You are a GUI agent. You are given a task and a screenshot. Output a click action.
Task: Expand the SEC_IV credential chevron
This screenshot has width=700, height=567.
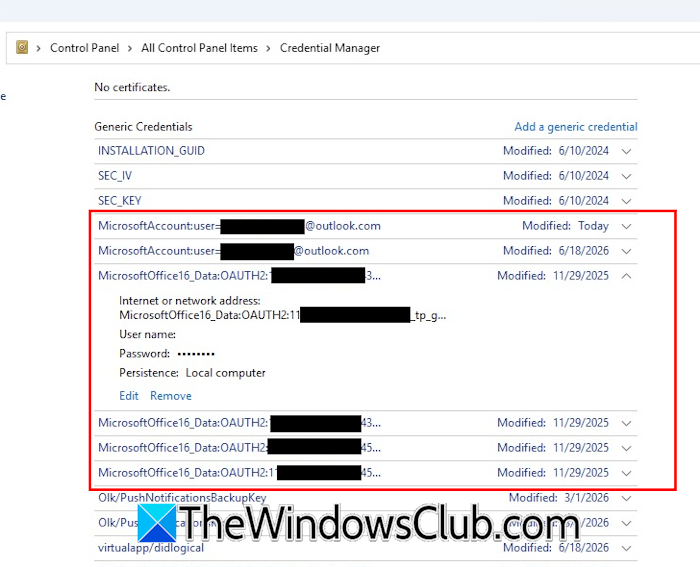[626, 176]
